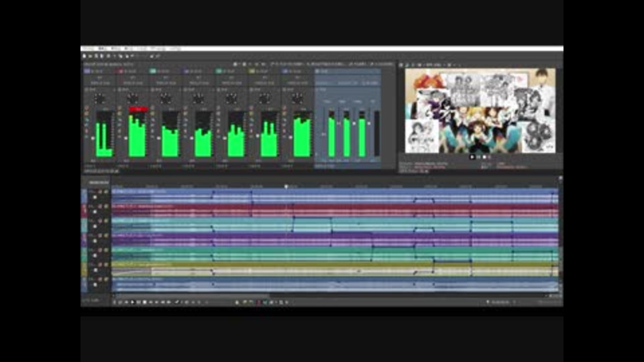This screenshot has height=362, width=644.
Task: Click the Record button in the timeline transport
Action: click(x=115, y=302)
